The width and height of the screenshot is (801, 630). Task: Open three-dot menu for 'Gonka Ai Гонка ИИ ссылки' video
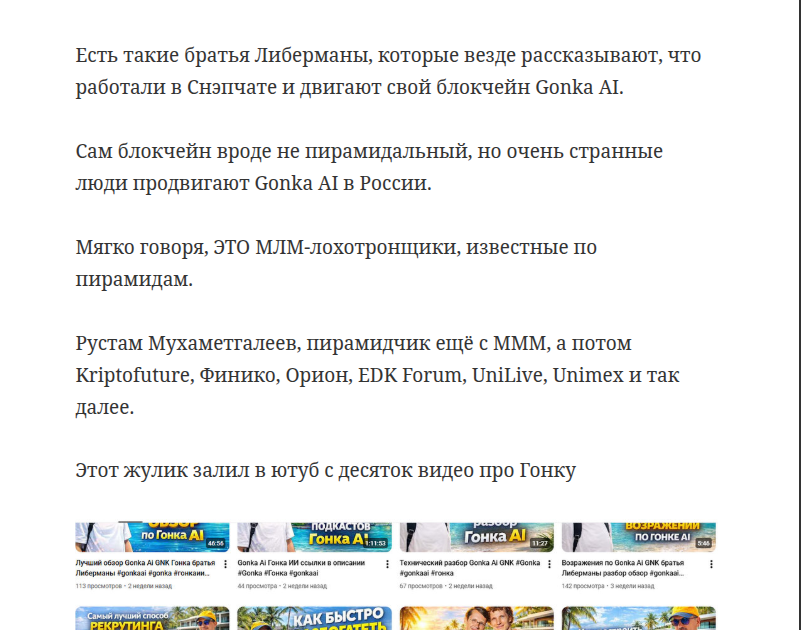tap(388, 565)
